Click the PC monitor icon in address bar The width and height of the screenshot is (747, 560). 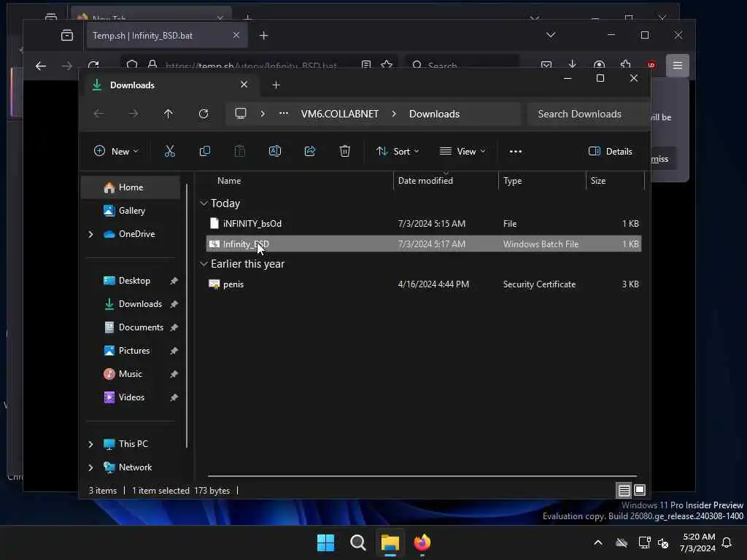tap(241, 114)
